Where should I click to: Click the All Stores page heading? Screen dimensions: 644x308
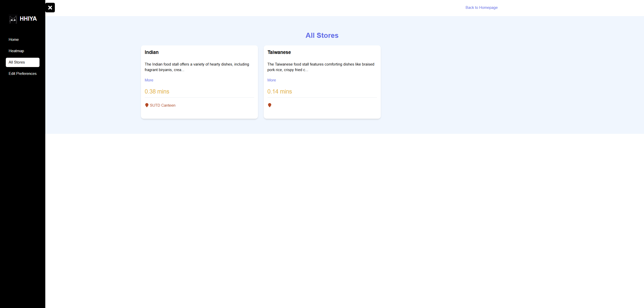tap(322, 36)
